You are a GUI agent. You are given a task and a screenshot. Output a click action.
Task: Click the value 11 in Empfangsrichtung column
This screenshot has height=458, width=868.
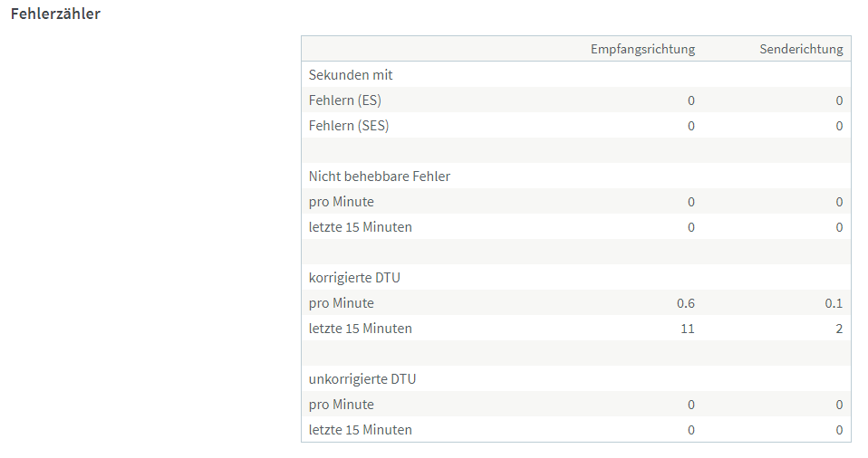pos(688,329)
